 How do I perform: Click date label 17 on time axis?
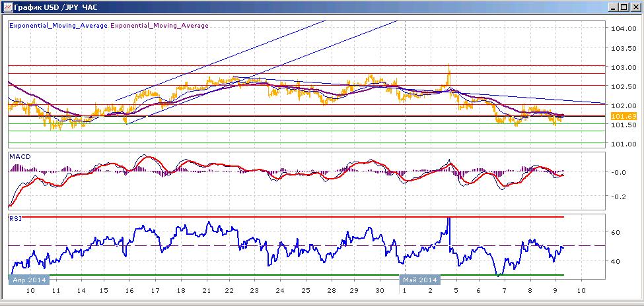155,290
